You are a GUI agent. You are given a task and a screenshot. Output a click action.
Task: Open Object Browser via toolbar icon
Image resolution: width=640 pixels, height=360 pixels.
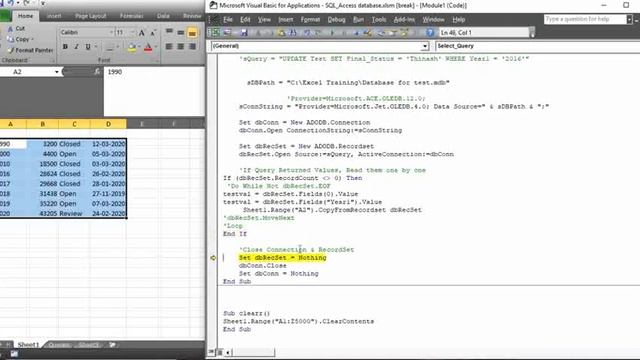point(404,33)
